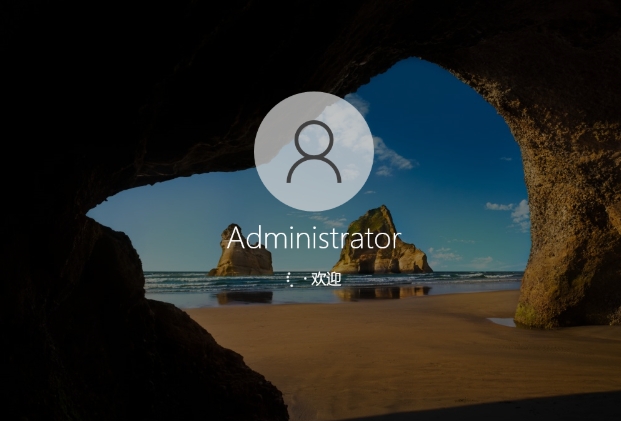Click the left sea stack rock in wallpaper

click(x=241, y=254)
